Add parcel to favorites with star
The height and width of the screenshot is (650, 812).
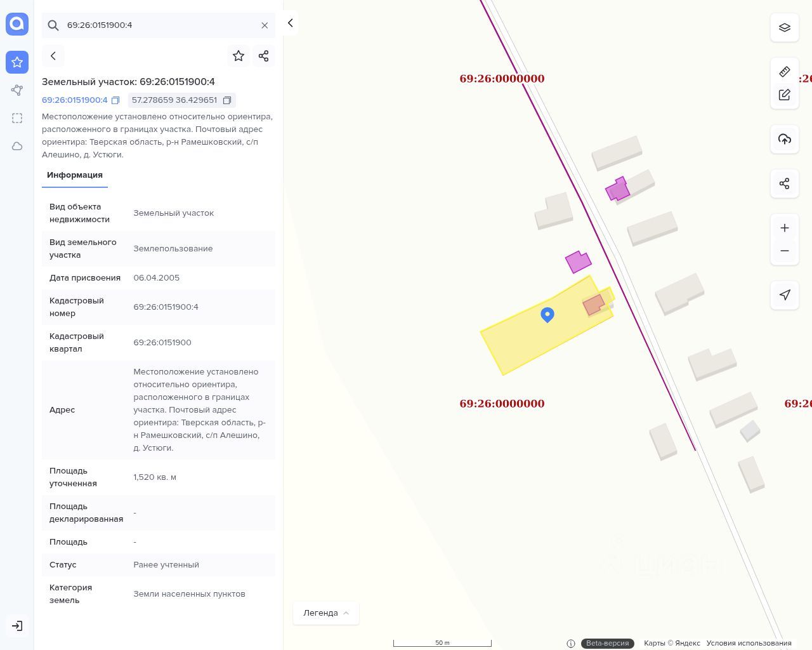[239, 56]
